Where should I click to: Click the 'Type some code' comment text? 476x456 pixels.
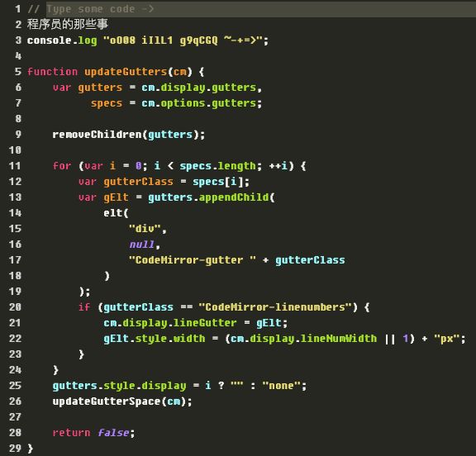tap(90, 9)
